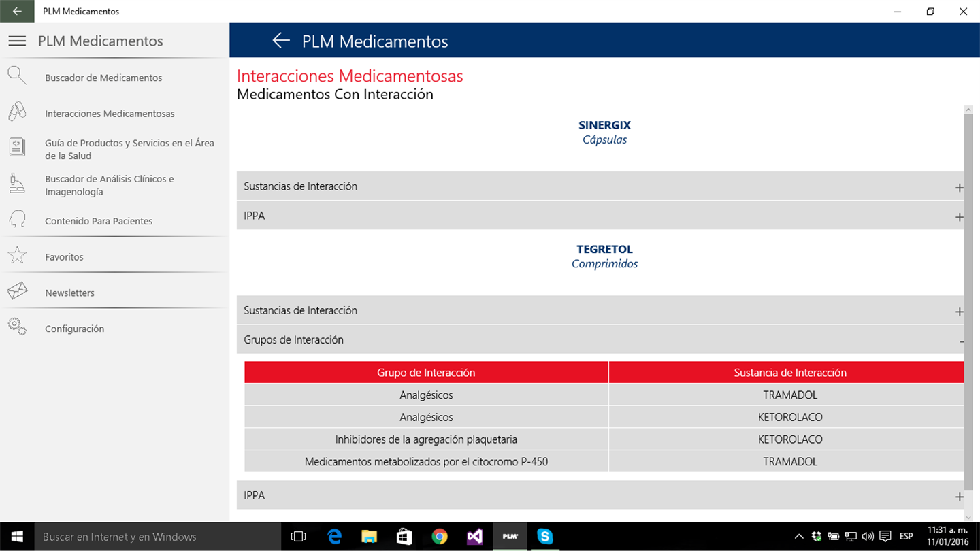
Task: Click the PLM app taskbar icon
Action: (510, 537)
